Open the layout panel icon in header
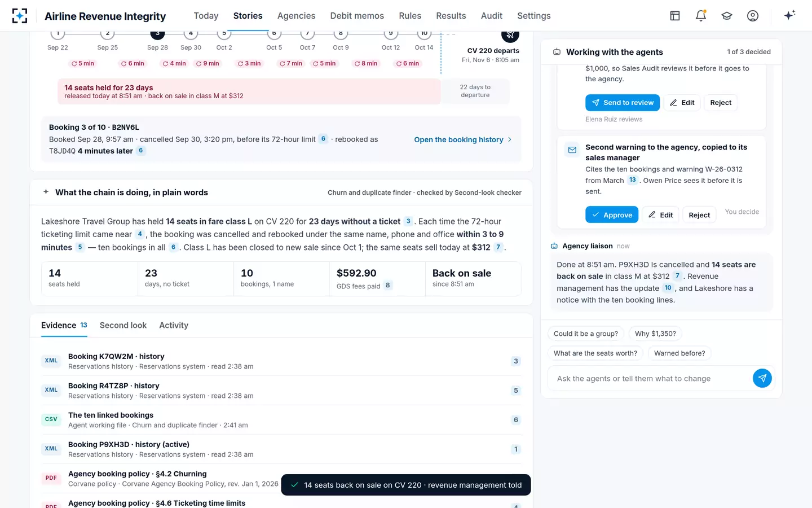Screen dimensions: 812x508 click(675, 16)
